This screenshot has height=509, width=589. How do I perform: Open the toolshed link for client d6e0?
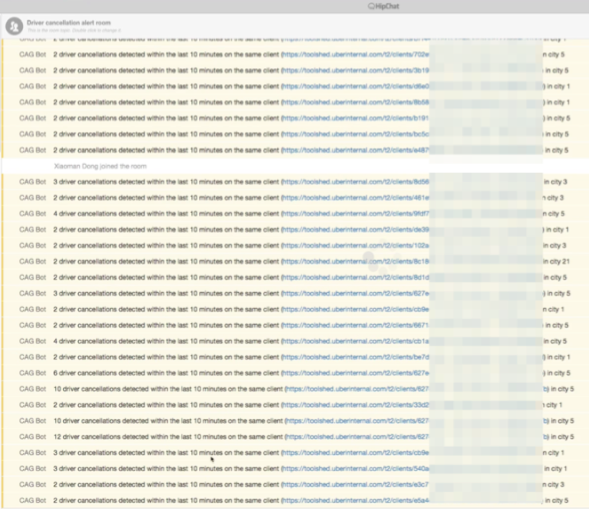pos(356,86)
